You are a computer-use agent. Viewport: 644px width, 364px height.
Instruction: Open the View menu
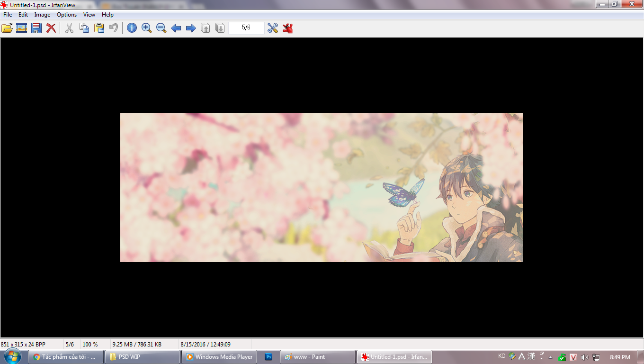coord(89,15)
